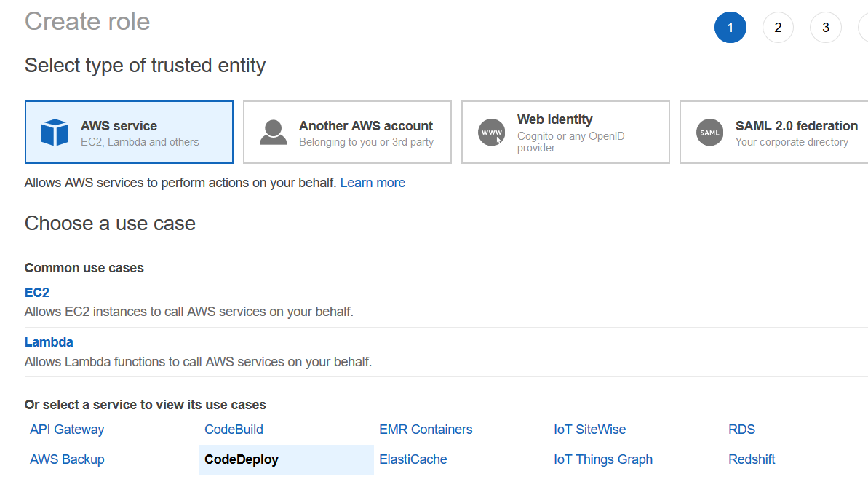This screenshot has height=482, width=868.
Task: Choose the CodeBuild service
Action: (234, 430)
